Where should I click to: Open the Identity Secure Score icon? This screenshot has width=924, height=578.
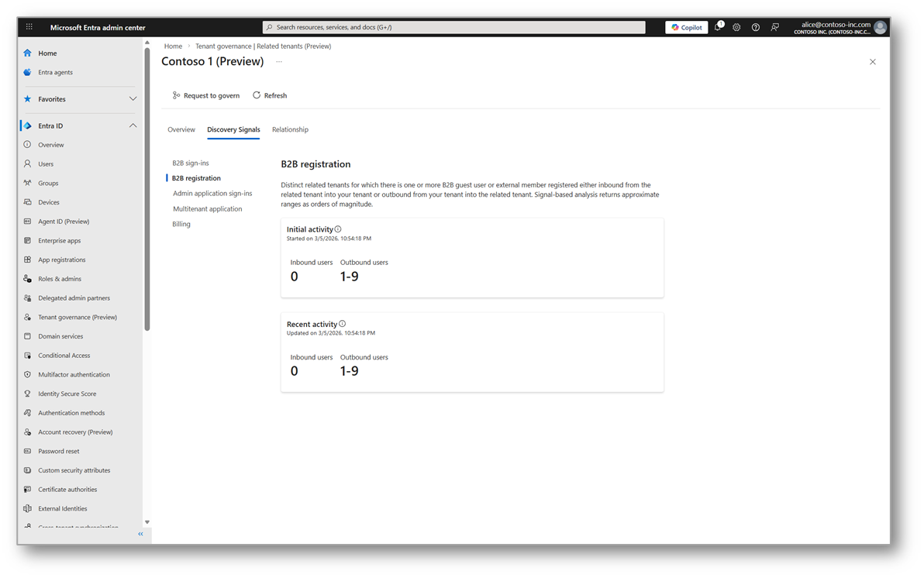click(27, 394)
